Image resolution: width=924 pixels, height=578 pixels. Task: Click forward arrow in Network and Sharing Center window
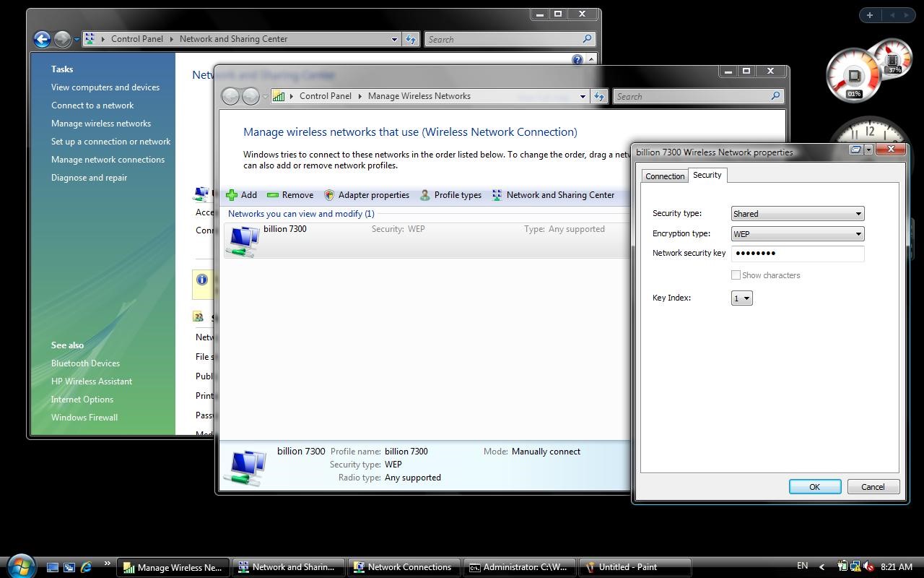point(62,39)
